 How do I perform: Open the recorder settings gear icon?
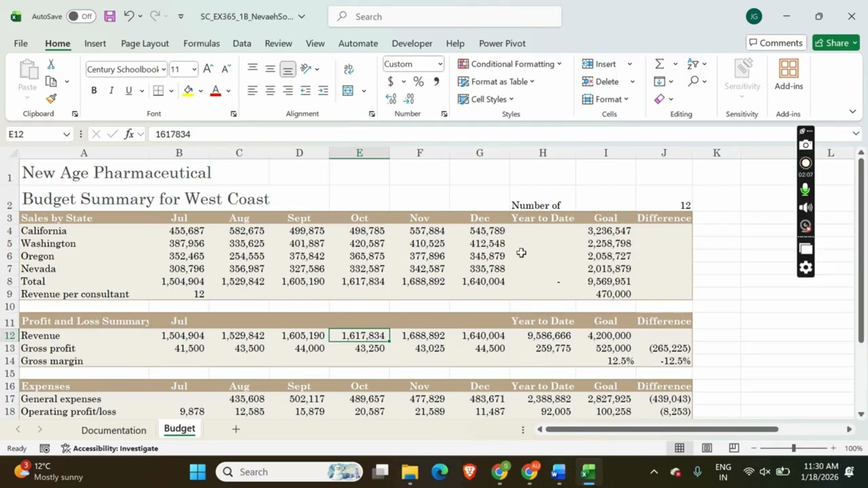pyautogui.click(x=806, y=268)
